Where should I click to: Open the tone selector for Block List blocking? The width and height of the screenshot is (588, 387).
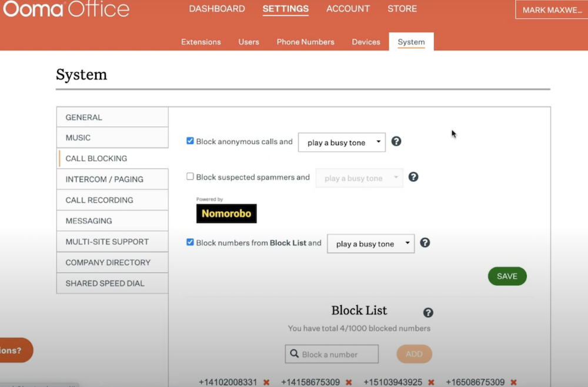pyautogui.click(x=370, y=243)
